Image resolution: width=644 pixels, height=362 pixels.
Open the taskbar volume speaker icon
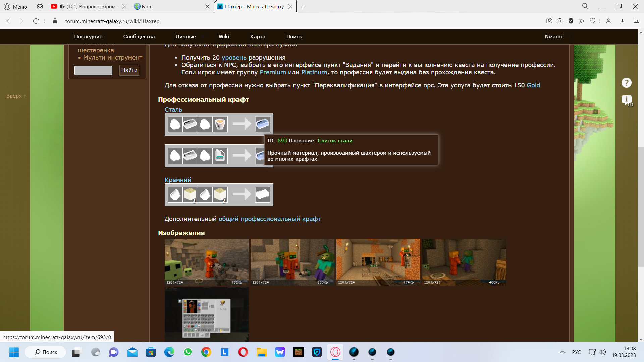[x=602, y=352]
